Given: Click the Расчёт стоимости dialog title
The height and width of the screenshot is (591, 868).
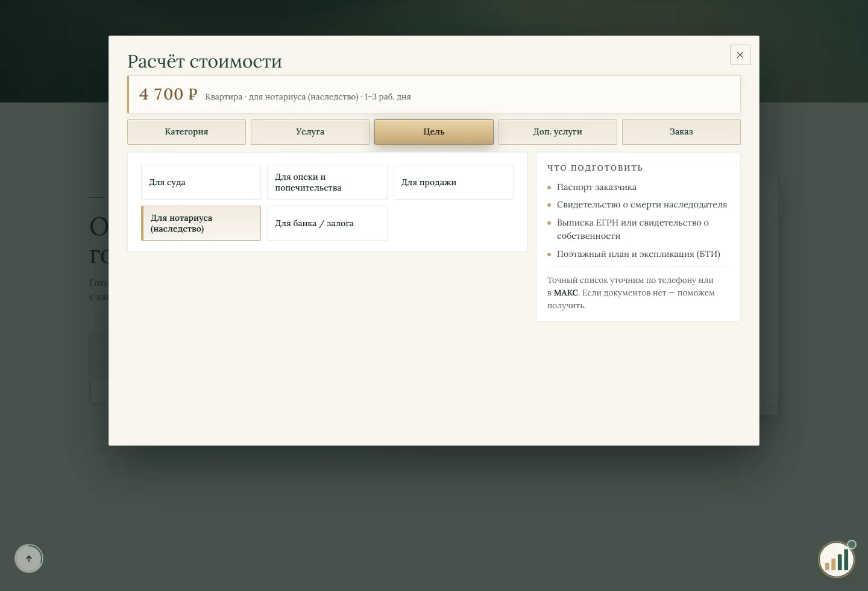Looking at the screenshot, I should click(x=204, y=62).
